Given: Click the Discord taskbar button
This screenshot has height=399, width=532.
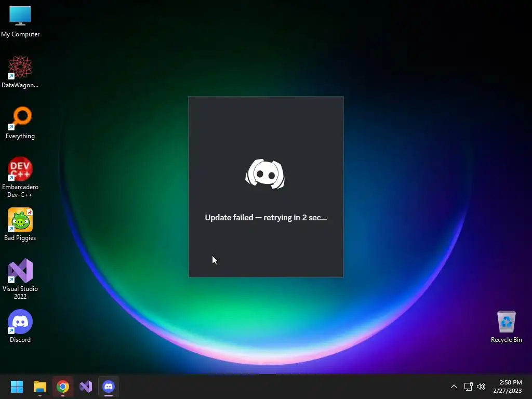Looking at the screenshot, I should click(x=109, y=387).
